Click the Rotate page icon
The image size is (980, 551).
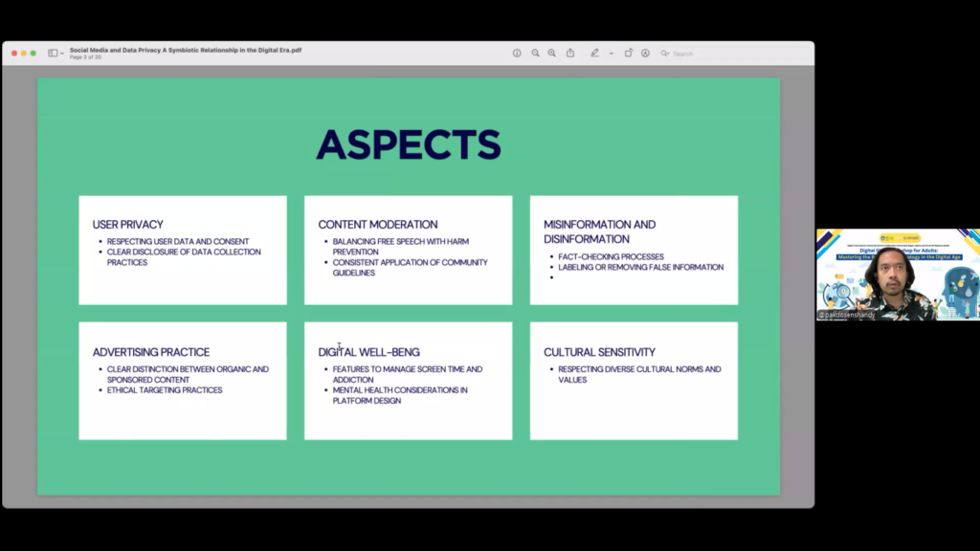click(x=629, y=54)
